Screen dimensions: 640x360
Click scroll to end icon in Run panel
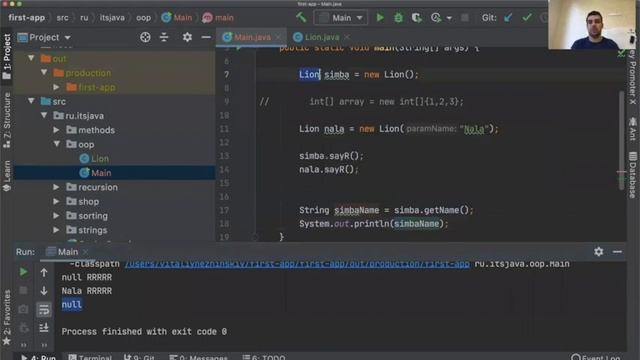pos(44,328)
